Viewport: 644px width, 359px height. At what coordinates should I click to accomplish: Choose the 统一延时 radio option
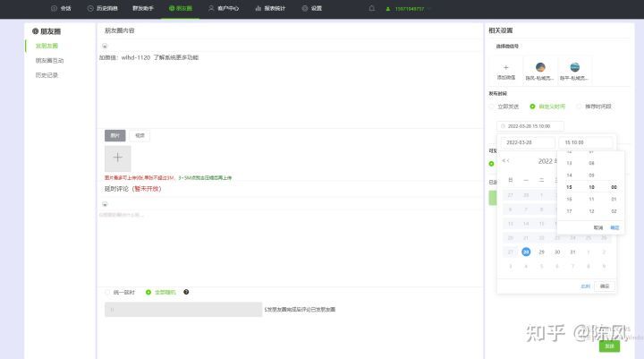pos(108,292)
